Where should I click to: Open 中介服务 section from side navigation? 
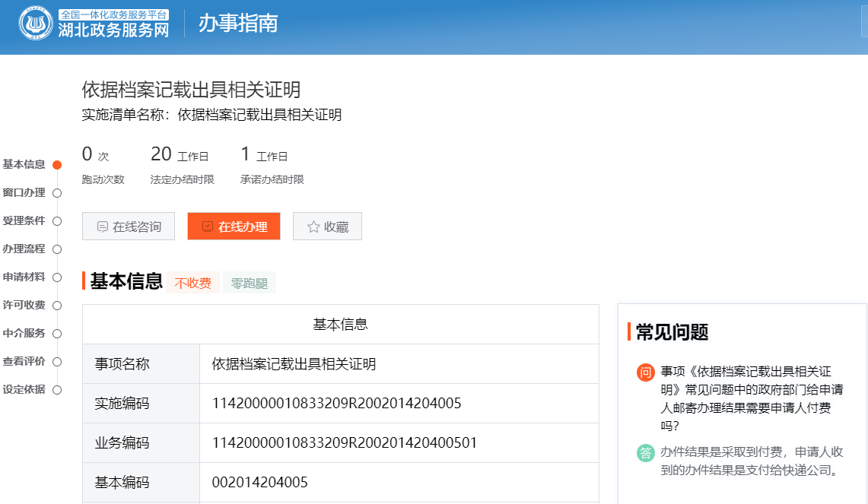pos(24,333)
